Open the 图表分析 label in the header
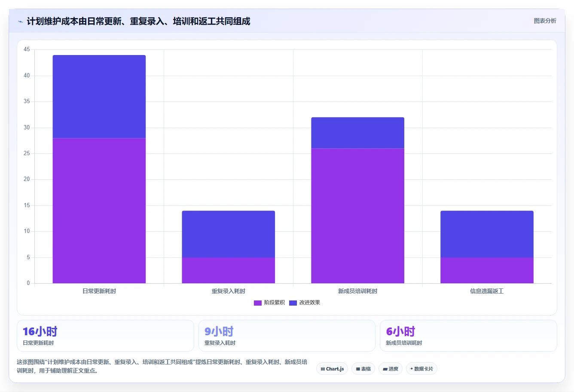574x392 pixels. click(545, 21)
